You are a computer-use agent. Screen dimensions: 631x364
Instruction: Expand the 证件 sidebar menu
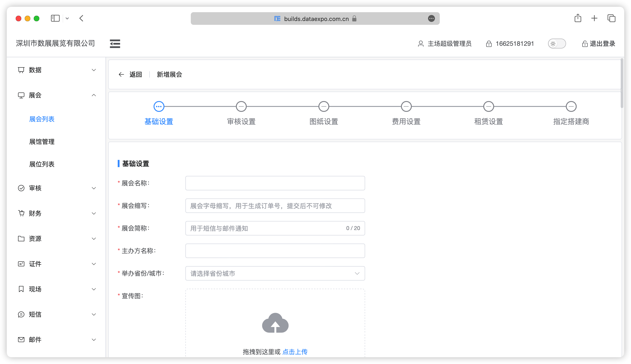pos(57,264)
